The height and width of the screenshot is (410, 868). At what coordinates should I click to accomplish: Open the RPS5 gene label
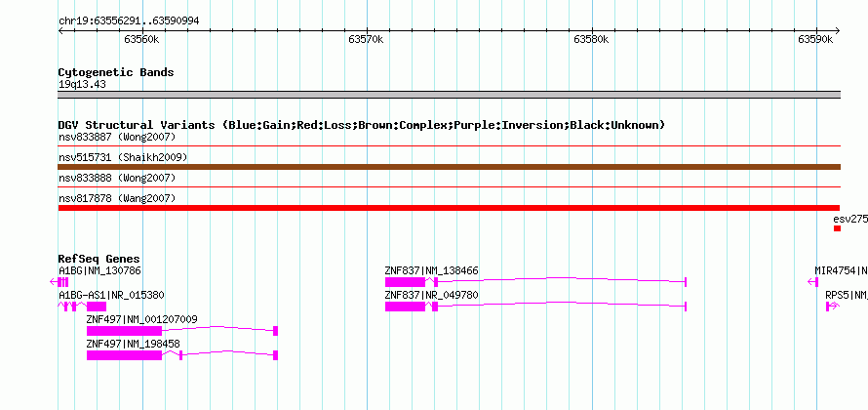coord(847,295)
